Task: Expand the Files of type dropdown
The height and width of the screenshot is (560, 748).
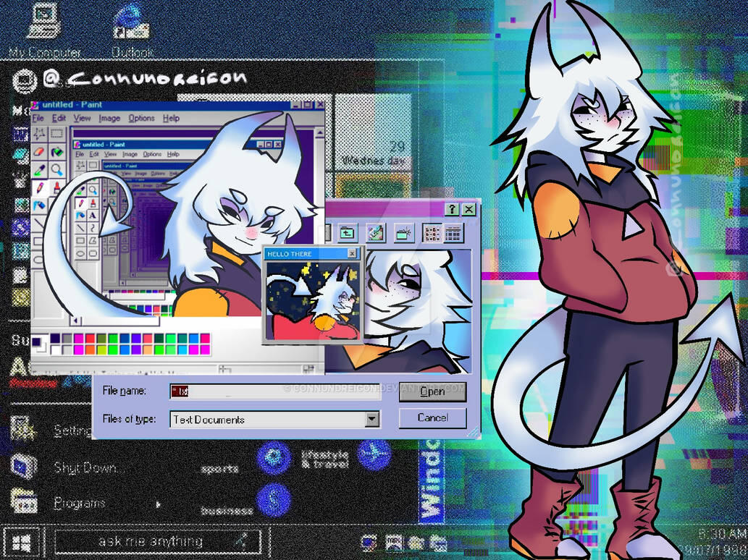Action: 372,419
